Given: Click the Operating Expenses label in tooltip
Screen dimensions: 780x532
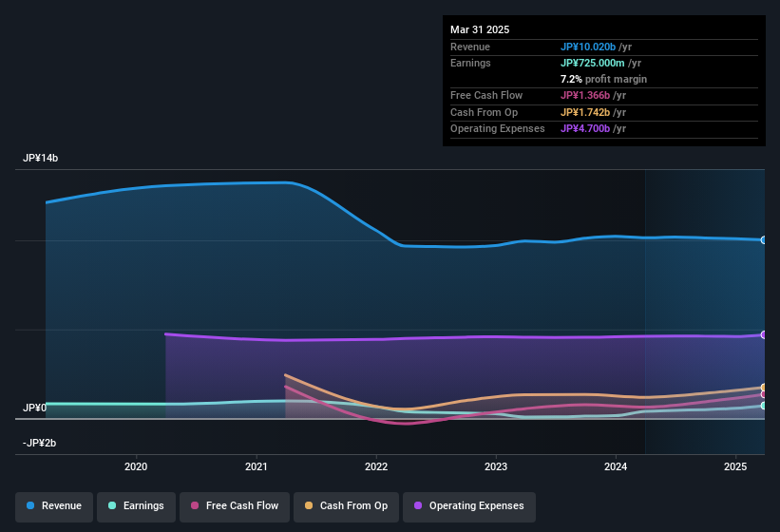Looking at the screenshot, I should (498, 129).
